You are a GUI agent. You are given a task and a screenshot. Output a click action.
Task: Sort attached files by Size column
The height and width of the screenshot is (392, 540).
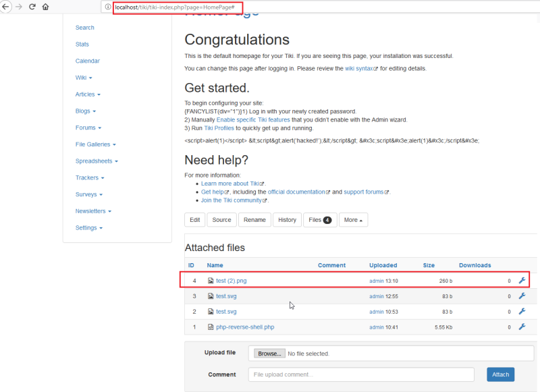click(x=429, y=265)
